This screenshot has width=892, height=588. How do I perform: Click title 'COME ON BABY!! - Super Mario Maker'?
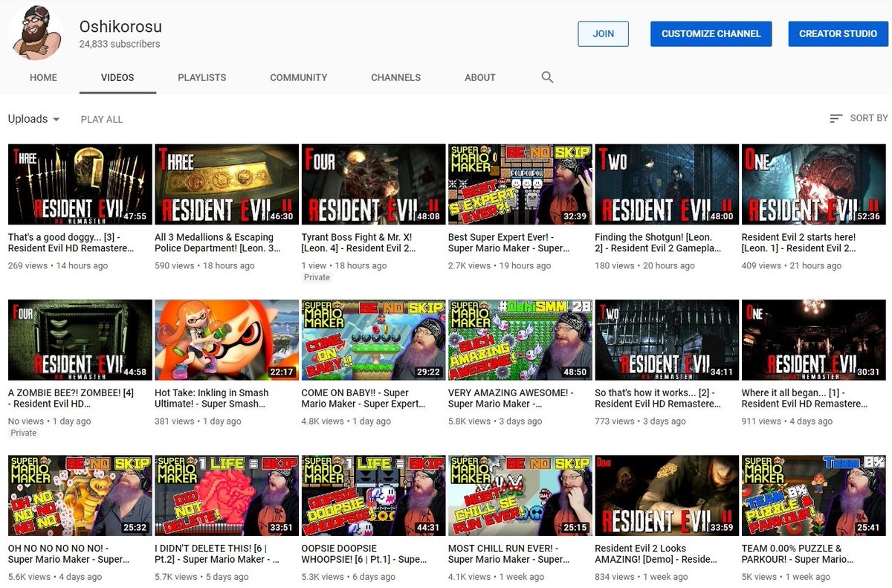point(363,398)
